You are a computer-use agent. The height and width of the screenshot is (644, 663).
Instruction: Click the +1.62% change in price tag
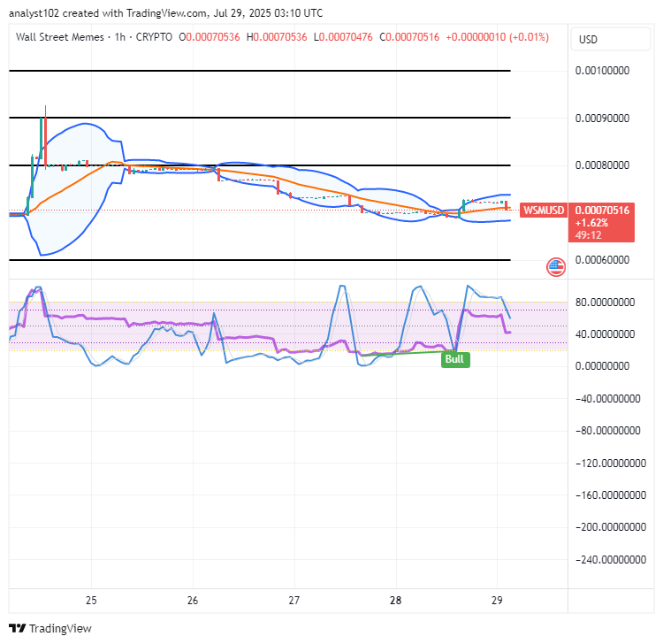coord(591,223)
